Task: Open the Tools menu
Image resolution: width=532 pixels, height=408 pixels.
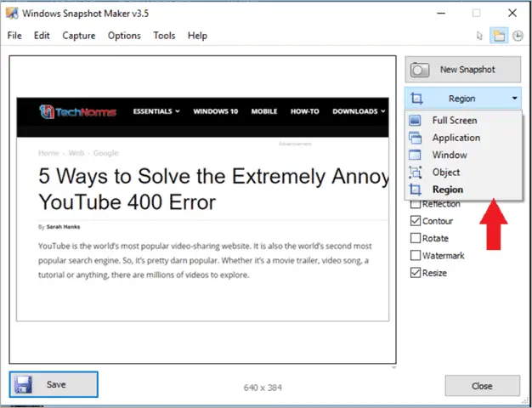Action: [x=164, y=36]
